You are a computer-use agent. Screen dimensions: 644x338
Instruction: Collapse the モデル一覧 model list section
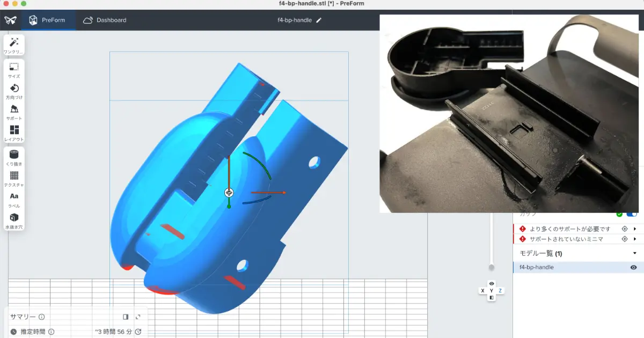coord(635,253)
